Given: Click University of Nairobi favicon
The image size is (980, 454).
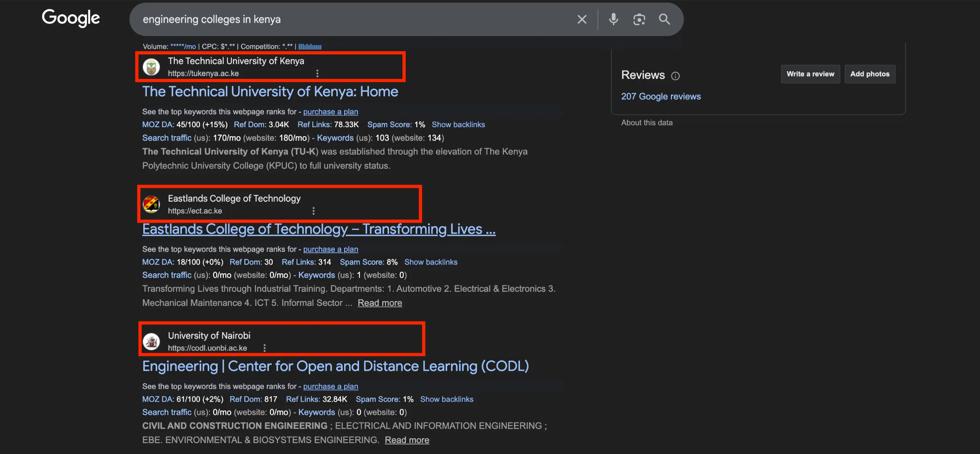Looking at the screenshot, I should [x=151, y=341].
